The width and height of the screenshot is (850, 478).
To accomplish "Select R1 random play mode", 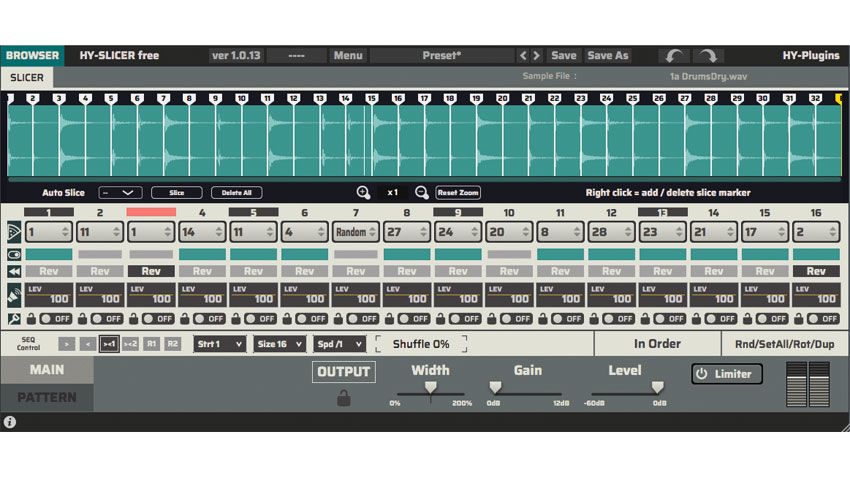I will (151, 344).
